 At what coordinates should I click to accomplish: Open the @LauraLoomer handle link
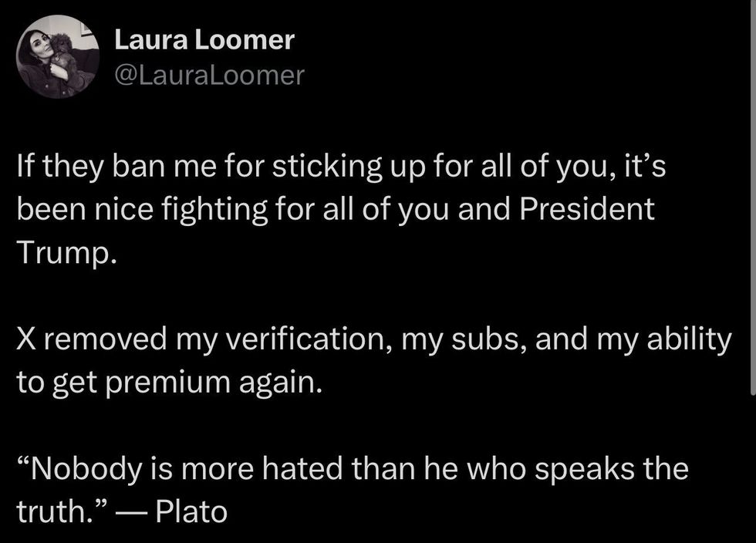tap(209, 76)
